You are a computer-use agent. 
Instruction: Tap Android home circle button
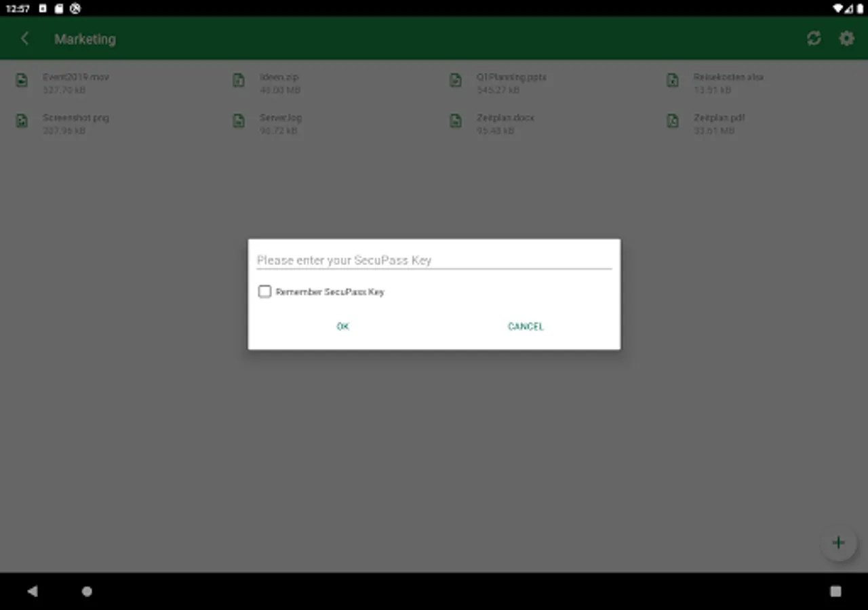(x=87, y=591)
